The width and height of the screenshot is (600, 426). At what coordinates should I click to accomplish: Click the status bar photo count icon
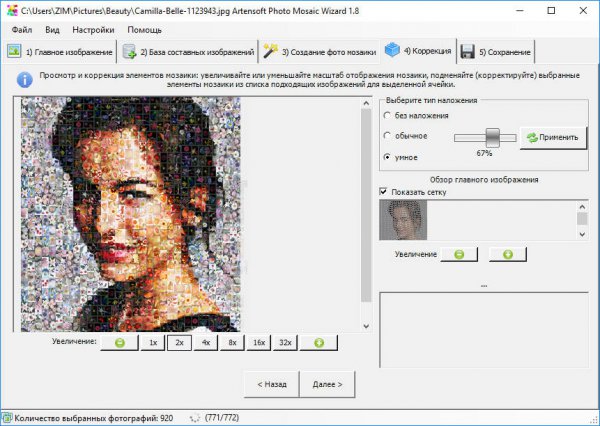point(7,418)
